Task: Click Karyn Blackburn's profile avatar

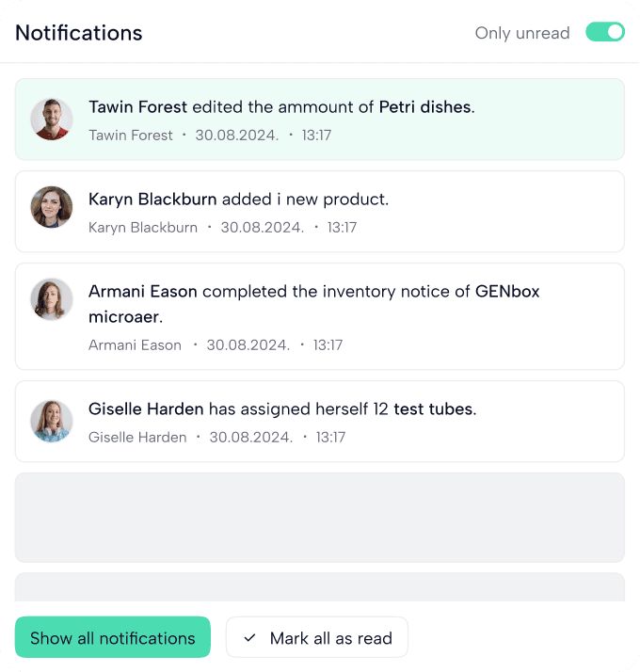Action: [x=52, y=207]
